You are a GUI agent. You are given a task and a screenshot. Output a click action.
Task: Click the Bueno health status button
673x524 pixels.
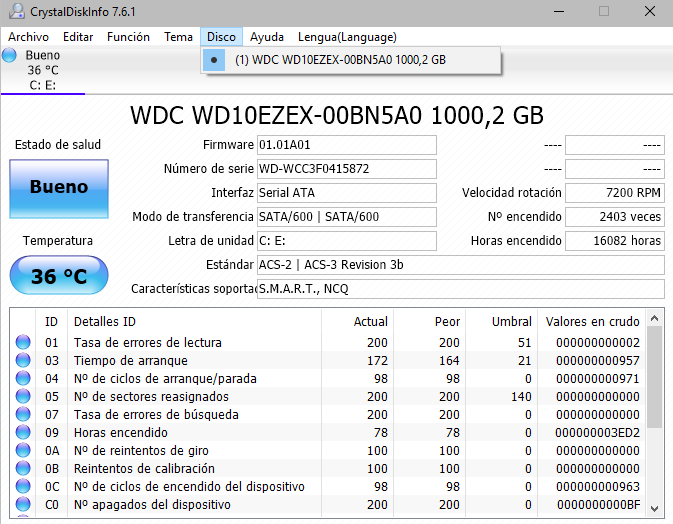pos(59,189)
